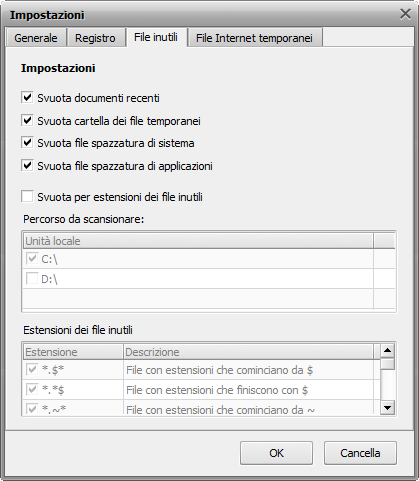Confirm settings with the OK button
The width and height of the screenshot is (419, 481).
click(276, 453)
